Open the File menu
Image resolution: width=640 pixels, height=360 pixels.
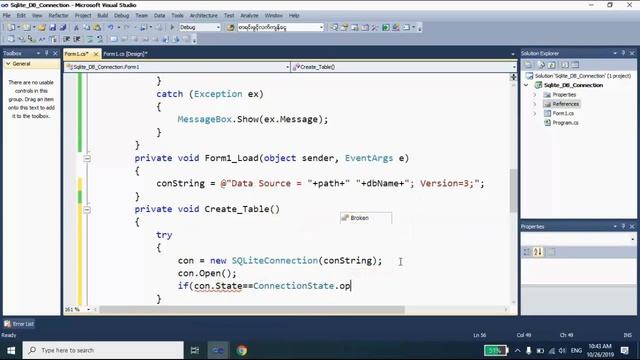pos(7,16)
